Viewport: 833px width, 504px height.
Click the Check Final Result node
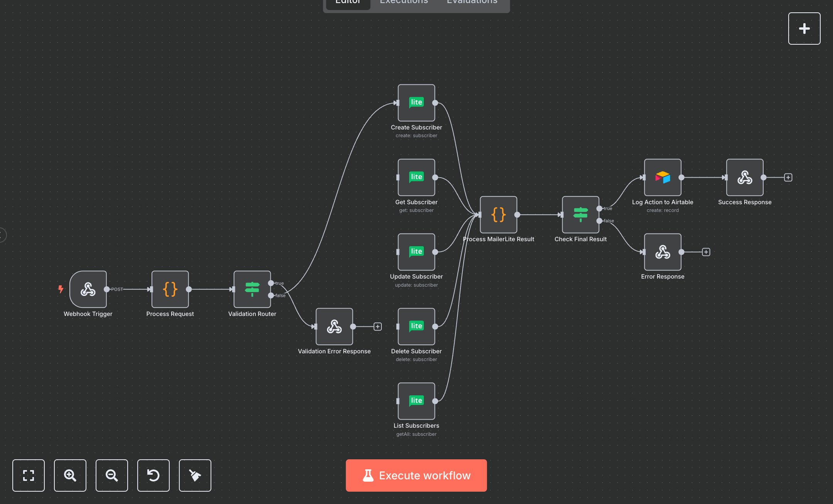(580, 215)
